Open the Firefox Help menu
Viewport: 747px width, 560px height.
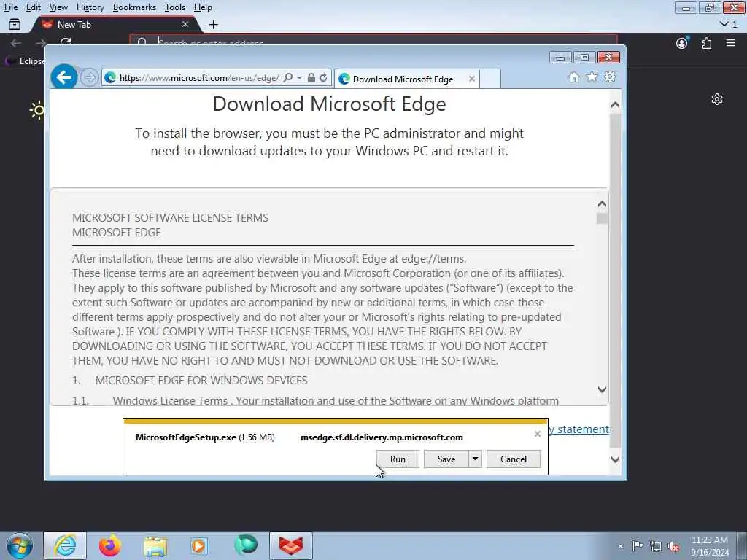[203, 7]
